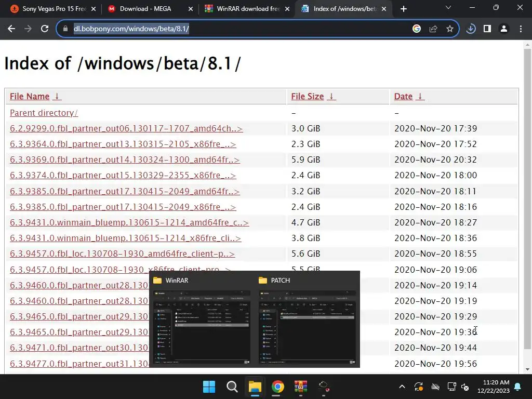Click the recording tool taskbar icon
The height and width of the screenshot is (399, 532).
[x=323, y=387]
